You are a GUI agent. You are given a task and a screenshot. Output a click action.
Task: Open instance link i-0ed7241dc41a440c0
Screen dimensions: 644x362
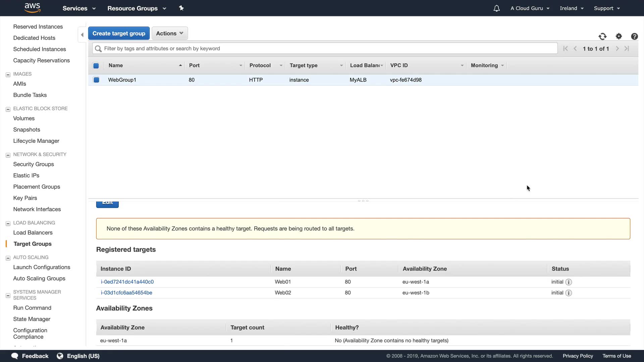point(127,282)
